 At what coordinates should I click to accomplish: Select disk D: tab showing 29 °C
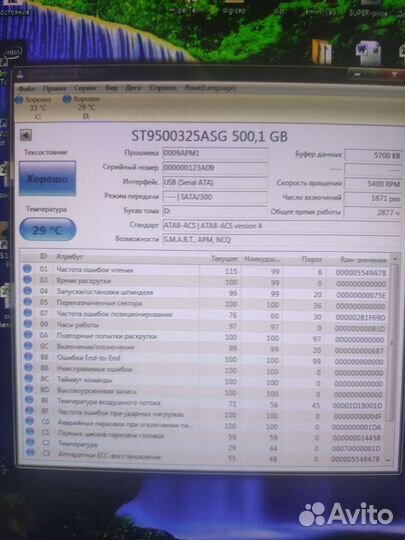click(82, 107)
